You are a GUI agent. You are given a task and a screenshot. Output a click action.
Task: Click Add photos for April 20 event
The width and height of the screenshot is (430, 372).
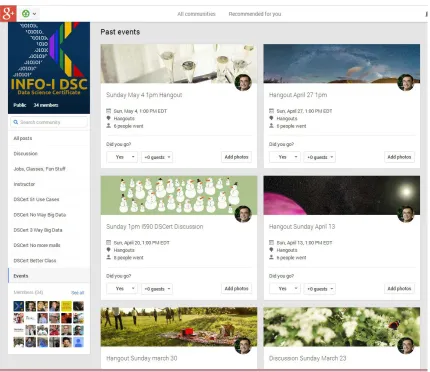(236, 289)
